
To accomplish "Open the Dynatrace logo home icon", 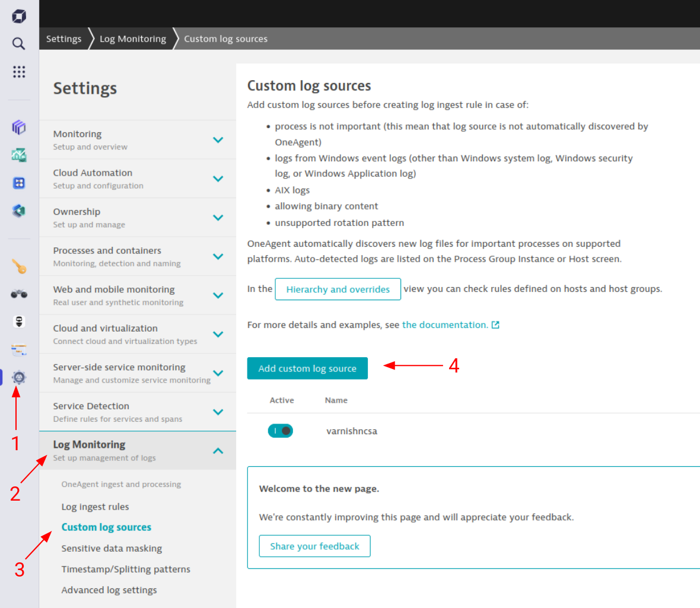I will (x=19, y=16).
